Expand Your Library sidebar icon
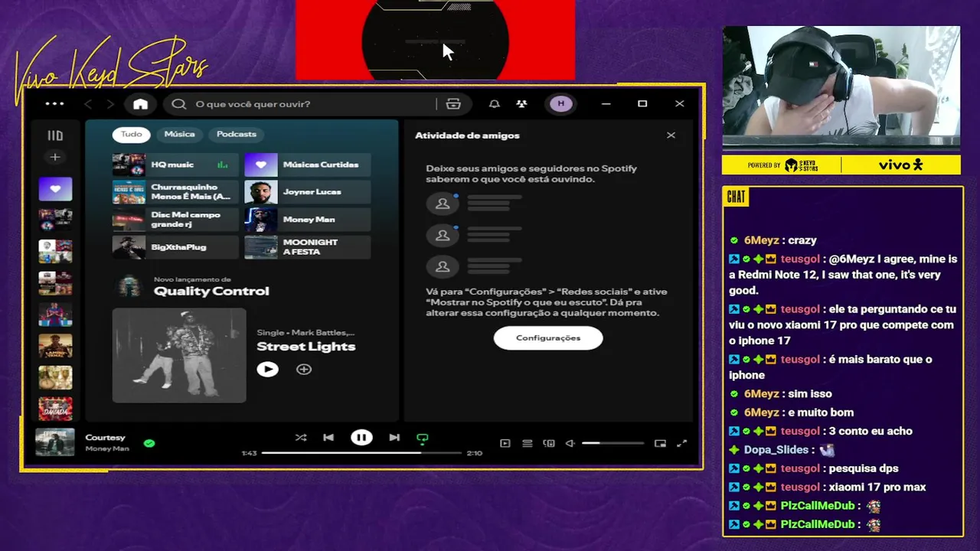Viewport: 980px width, 551px height. (x=55, y=135)
